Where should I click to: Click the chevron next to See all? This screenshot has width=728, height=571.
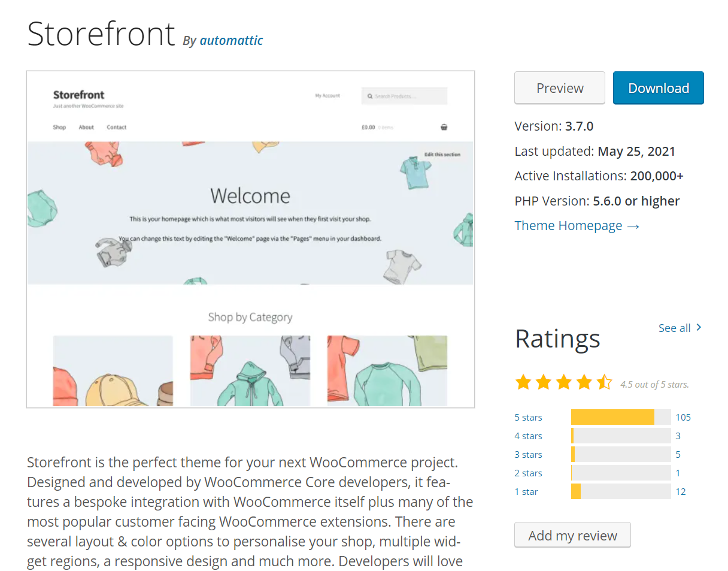click(x=699, y=327)
